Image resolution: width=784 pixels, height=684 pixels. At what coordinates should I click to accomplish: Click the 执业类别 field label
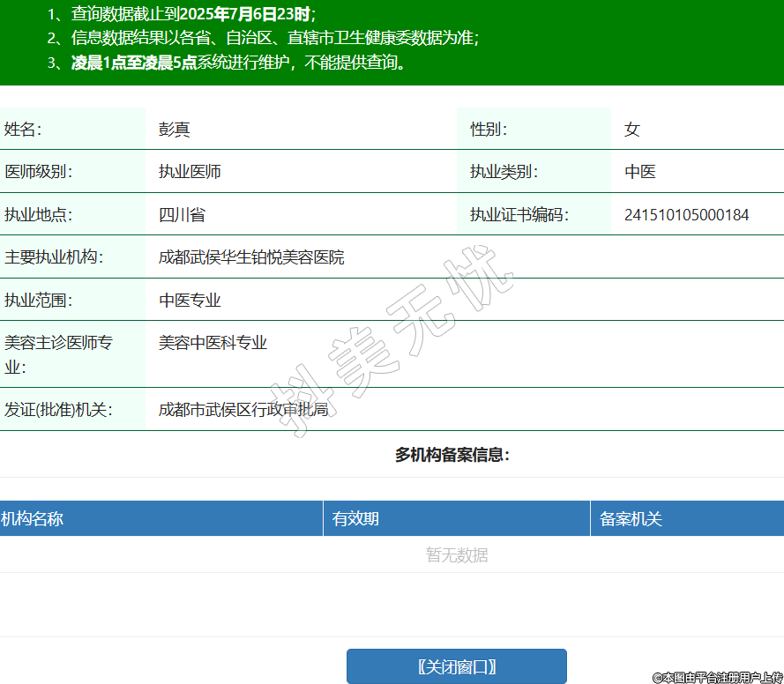pyautogui.click(x=504, y=172)
